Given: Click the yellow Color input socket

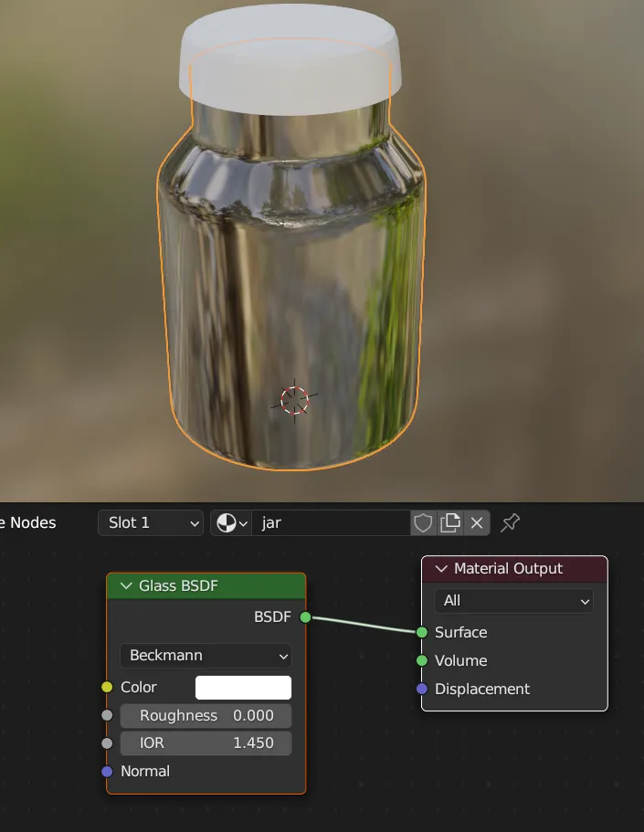Looking at the screenshot, I should [x=107, y=687].
